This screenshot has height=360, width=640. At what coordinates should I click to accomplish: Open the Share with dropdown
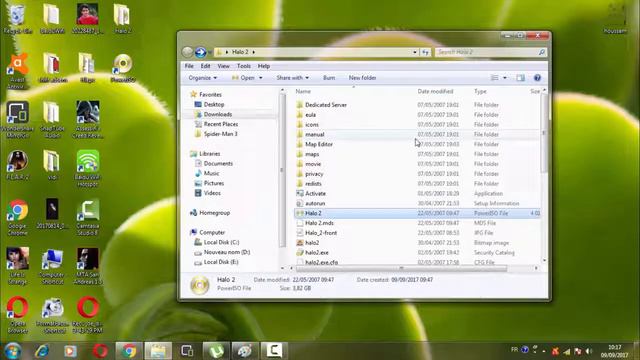coord(292,78)
